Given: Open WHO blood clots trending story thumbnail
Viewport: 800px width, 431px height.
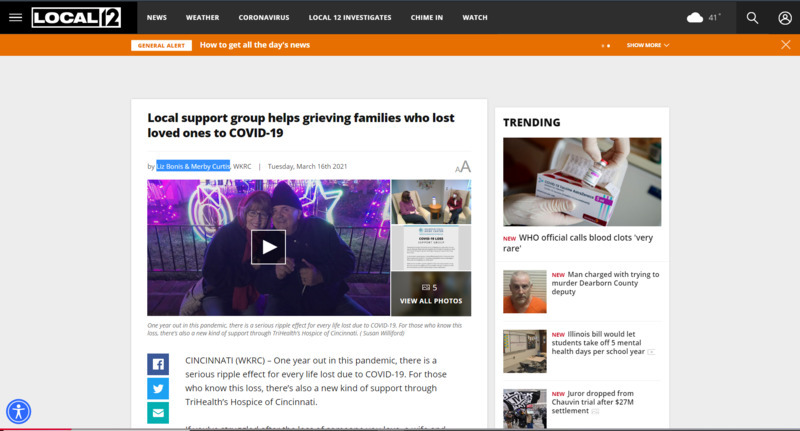Looking at the screenshot, I should point(582,182).
